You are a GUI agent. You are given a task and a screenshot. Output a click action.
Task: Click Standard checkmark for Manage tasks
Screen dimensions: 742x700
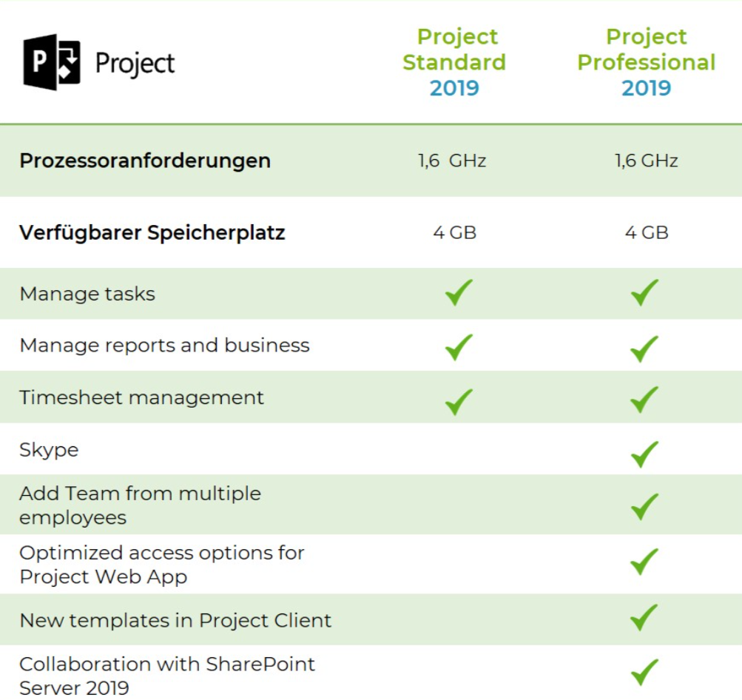(459, 292)
